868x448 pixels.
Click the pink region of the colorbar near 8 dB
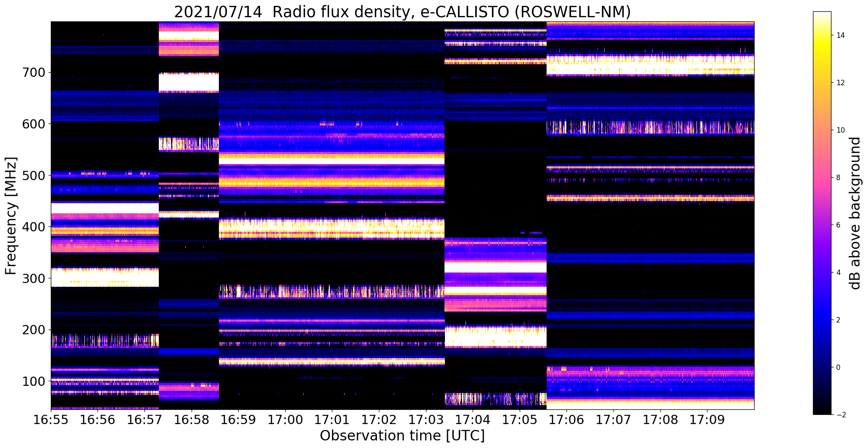point(822,178)
